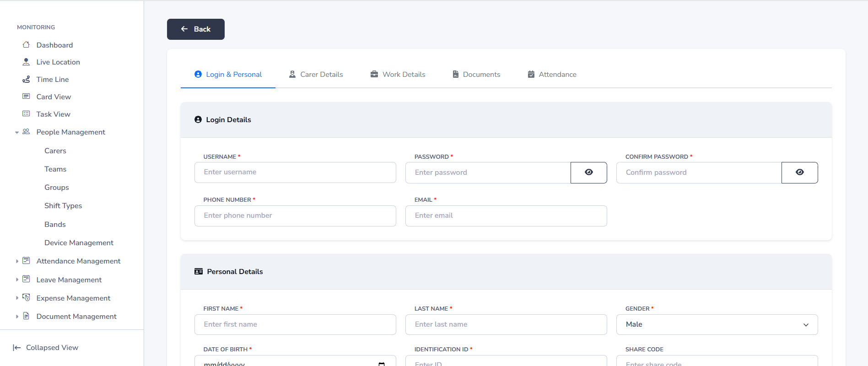Click the Expense Management icon
Image resolution: width=868 pixels, height=366 pixels.
pos(26,298)
